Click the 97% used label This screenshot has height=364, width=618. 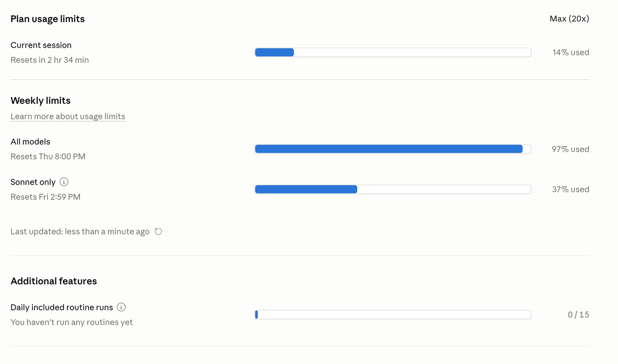tap(571, 149)
